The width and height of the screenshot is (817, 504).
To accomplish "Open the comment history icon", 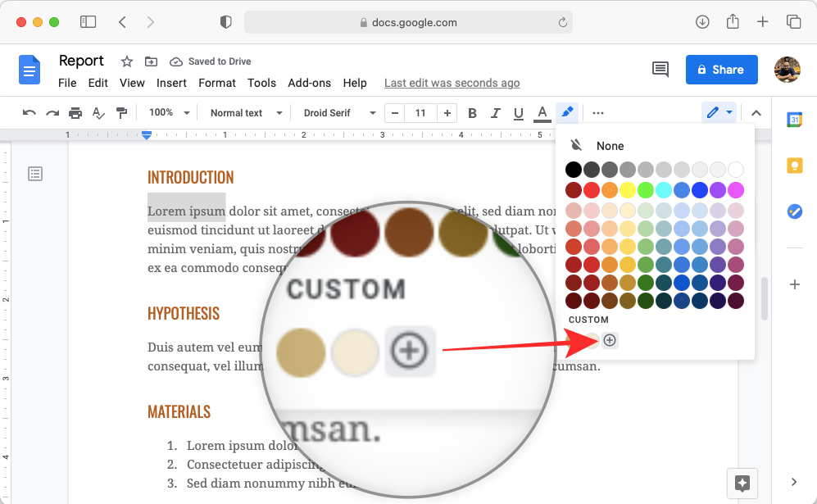I will click(660, 70).
